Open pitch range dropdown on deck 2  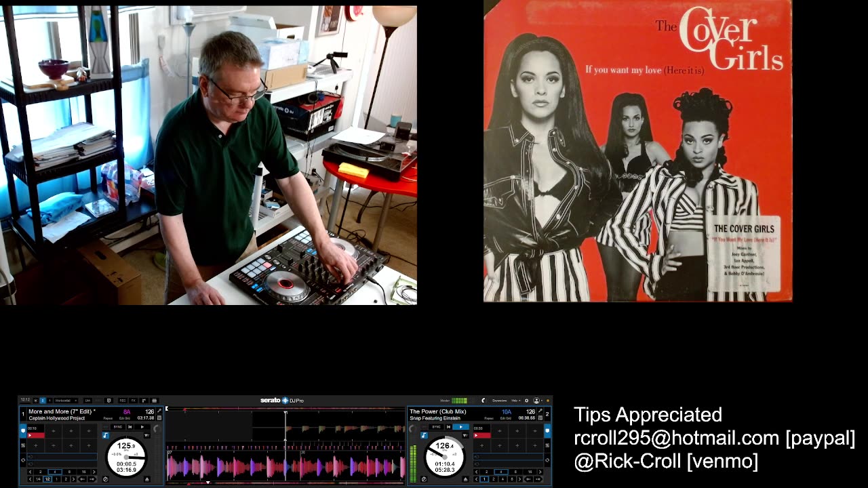tap(465, 436)
